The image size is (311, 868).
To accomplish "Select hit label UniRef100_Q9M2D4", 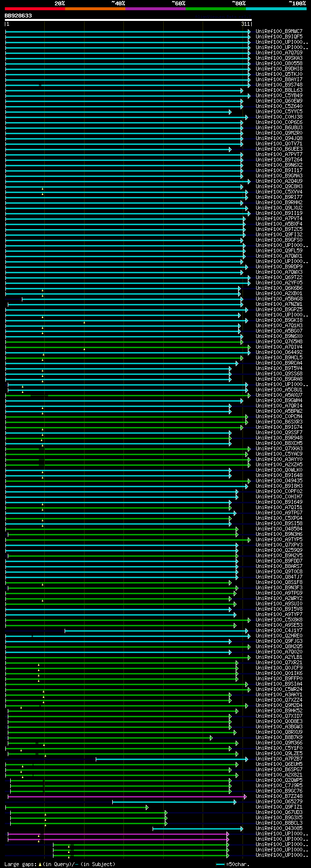I will tap(279, 706).
